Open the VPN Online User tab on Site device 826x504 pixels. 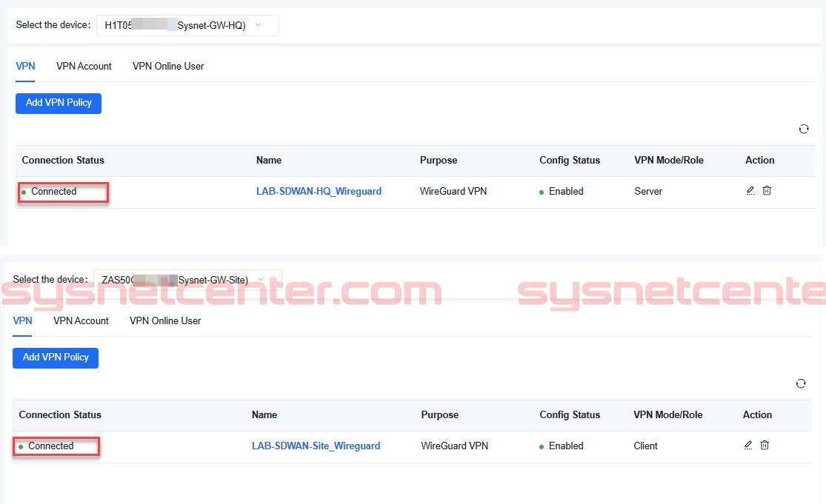(164, 320)
